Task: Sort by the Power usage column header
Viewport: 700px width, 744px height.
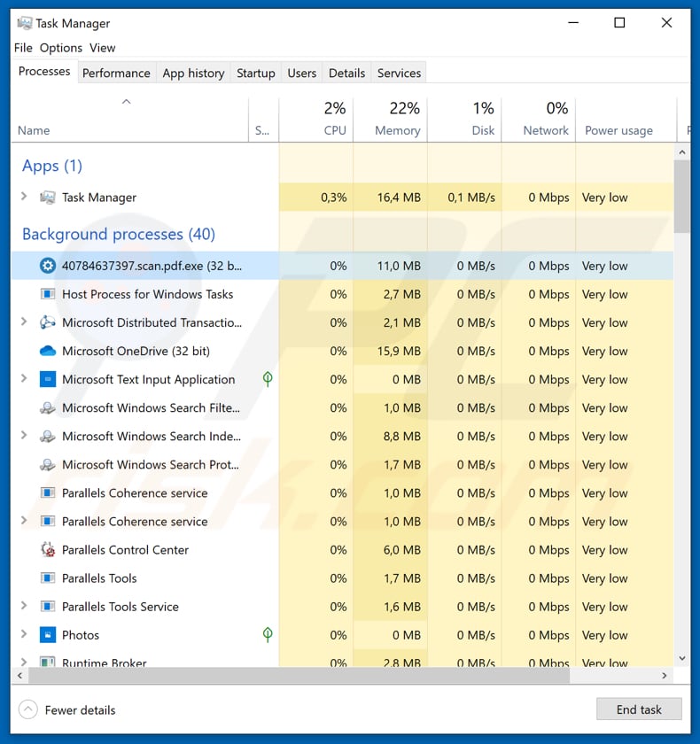Action: pos(626,120)
